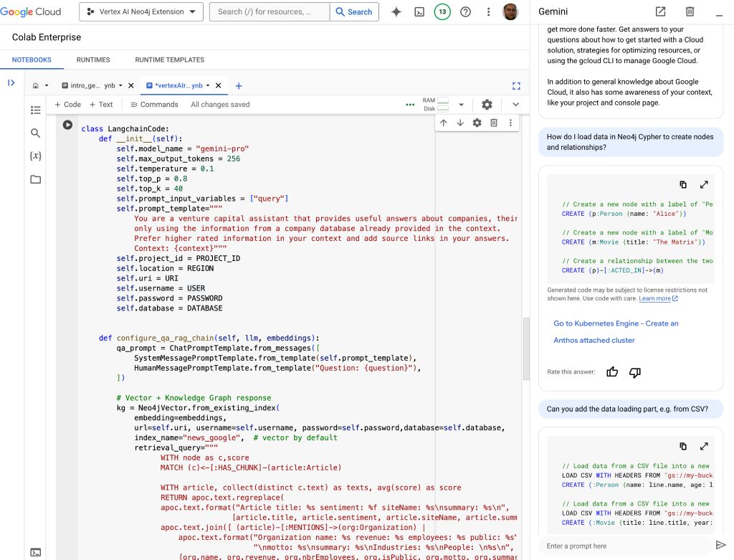Show RAM and Disk usage indicator
734x560 pixels.
(x=436, y=105)
